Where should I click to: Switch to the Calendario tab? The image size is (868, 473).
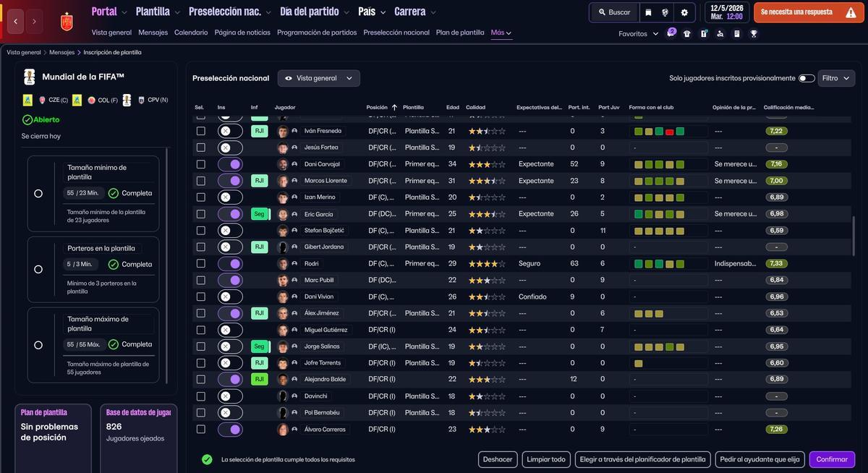191,33
